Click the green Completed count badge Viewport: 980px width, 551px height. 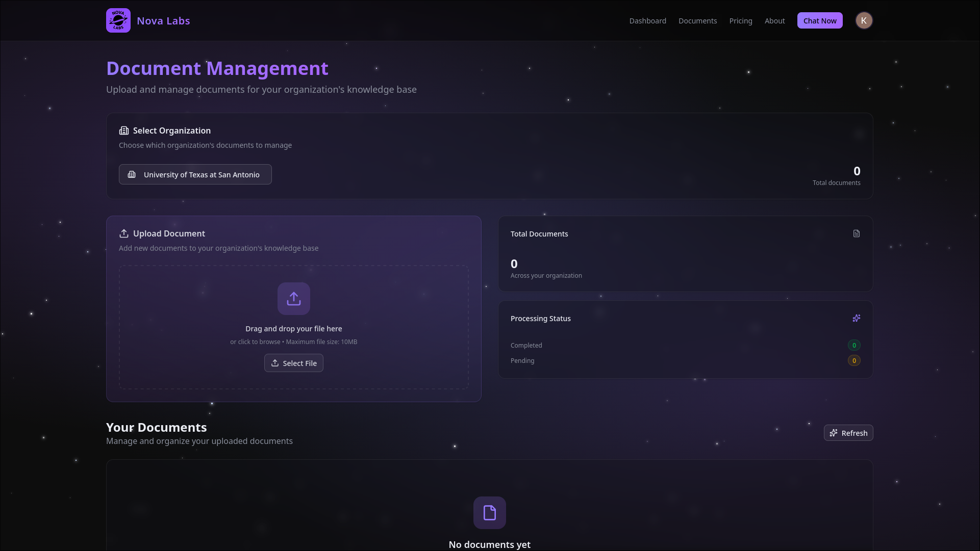tap(854, 345)
